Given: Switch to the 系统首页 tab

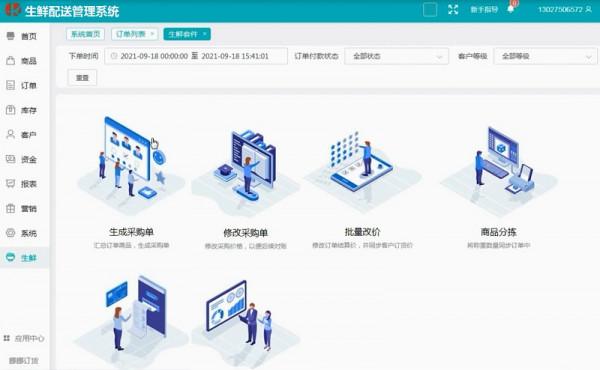Looking at the screenshot, I should 85,34.
